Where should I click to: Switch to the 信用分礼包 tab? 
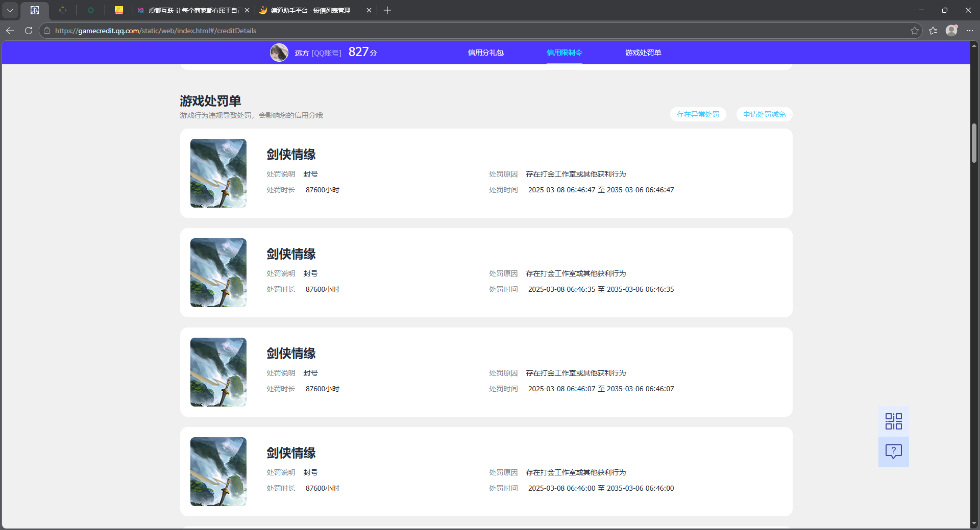[485, 53]
